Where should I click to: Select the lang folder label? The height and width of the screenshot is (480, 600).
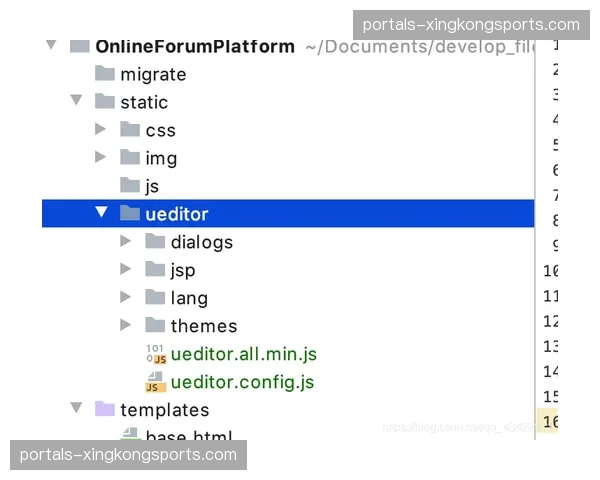pos(189,298)
